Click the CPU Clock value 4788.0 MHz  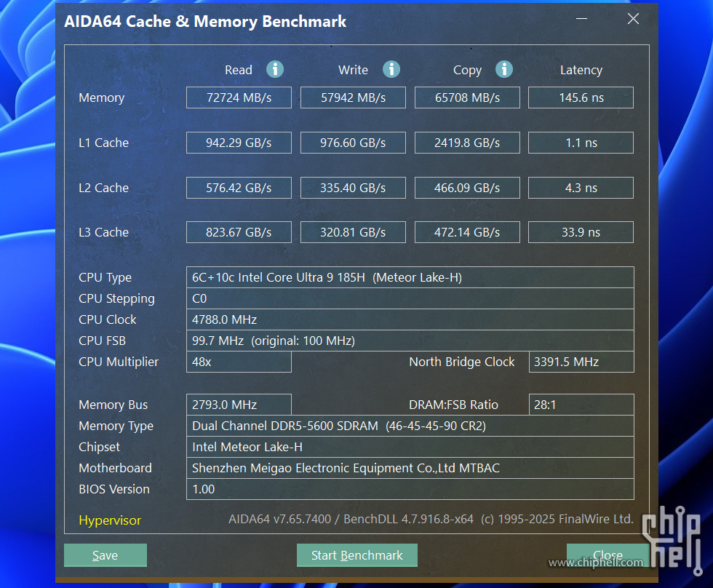pos(410,319)
